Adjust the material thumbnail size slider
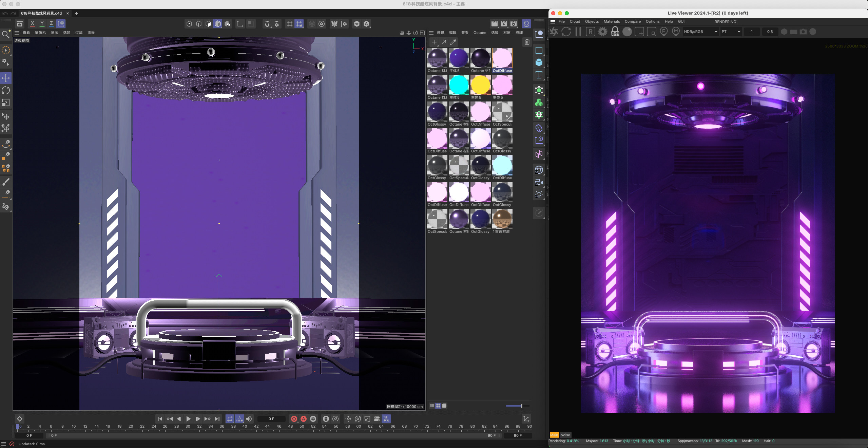 point(521,406)
